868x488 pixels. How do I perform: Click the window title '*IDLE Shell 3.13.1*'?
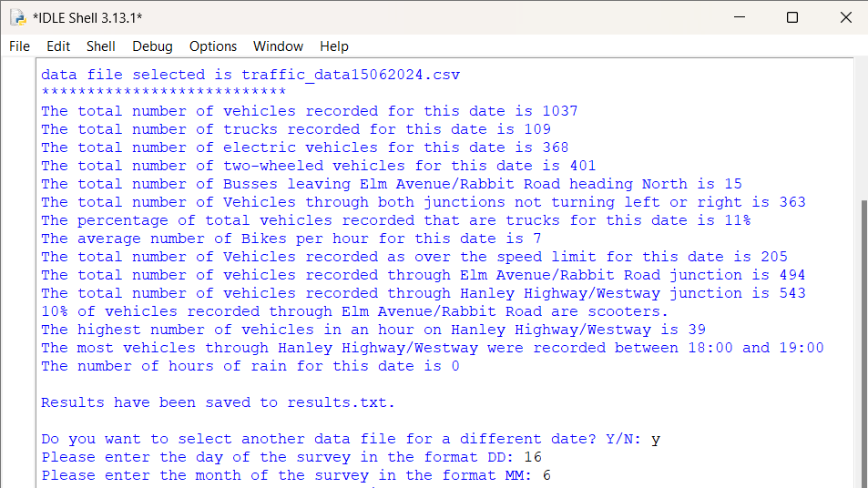point(87,17)
